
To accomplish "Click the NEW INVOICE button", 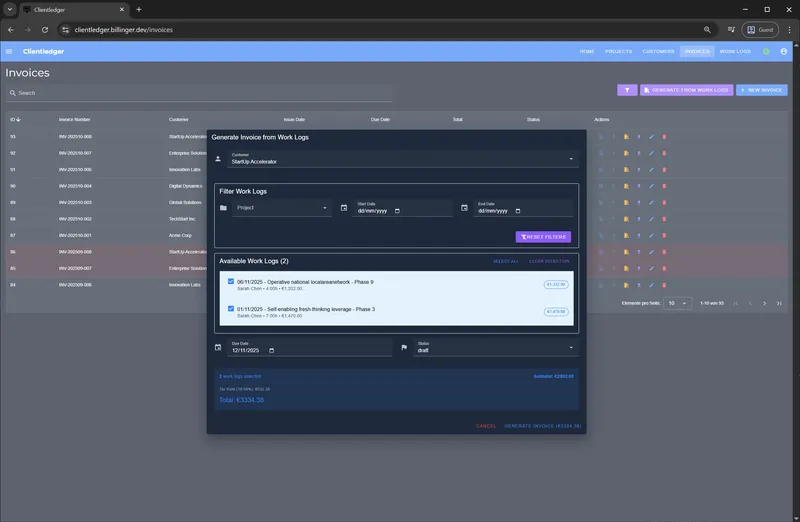I will 762,90.
